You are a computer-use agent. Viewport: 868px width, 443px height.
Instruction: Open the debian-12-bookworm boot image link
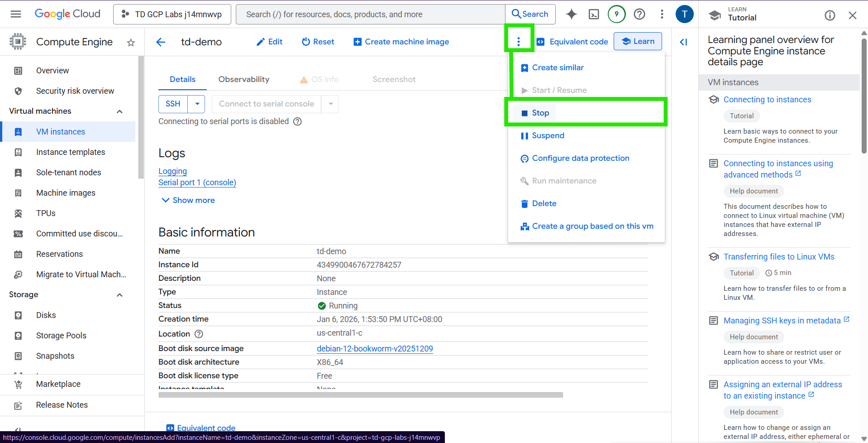[x=375, y=348]
